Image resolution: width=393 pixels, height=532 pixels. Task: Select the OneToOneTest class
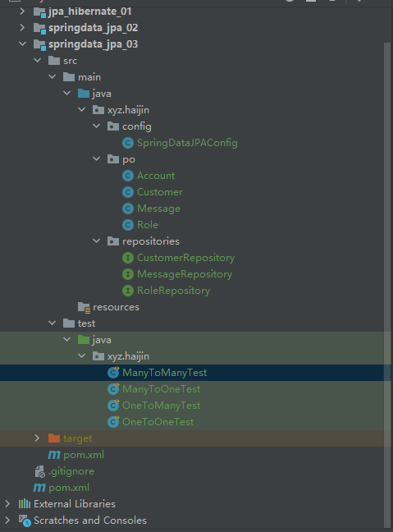(x=158, y=422)
